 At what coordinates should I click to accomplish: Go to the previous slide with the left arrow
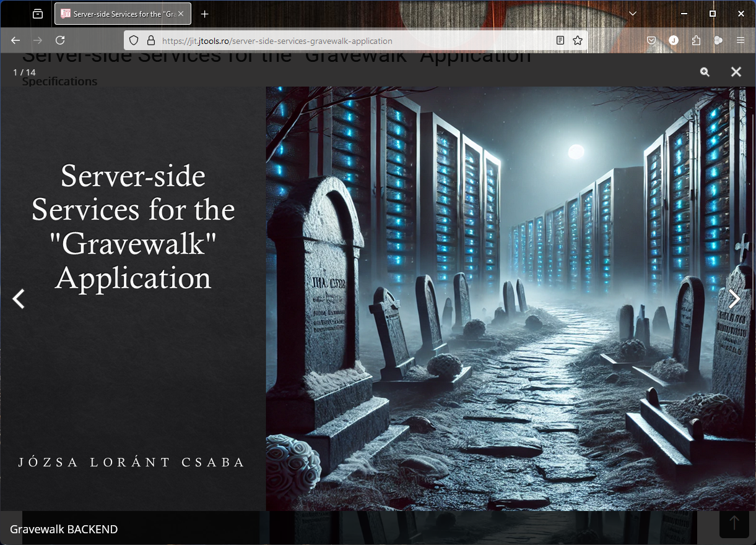click(19, 299)
